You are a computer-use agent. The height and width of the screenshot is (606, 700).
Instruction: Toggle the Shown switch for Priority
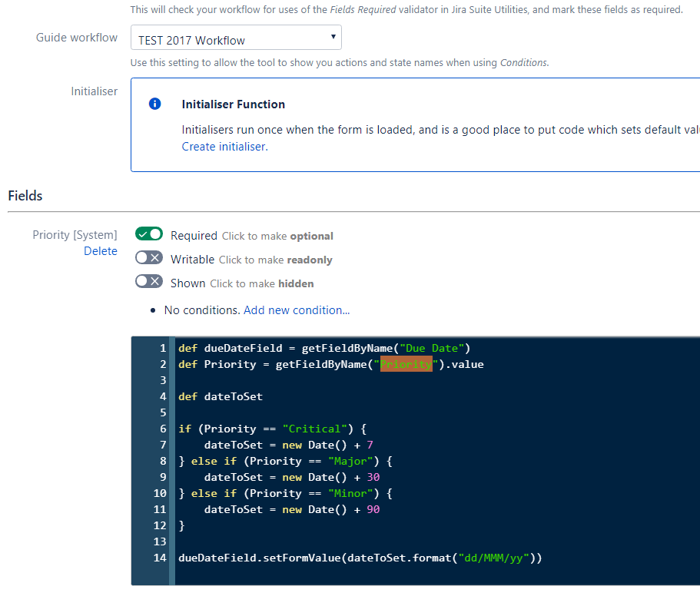(x=148, y=281)
